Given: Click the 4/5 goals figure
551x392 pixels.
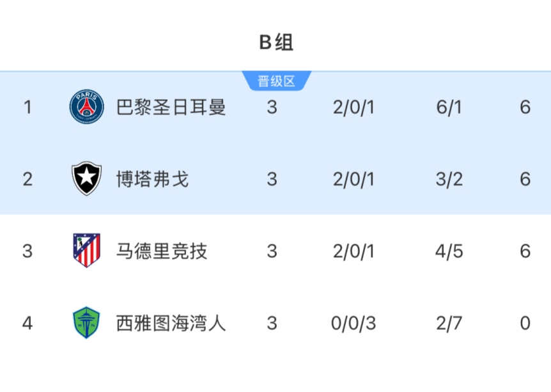Looking at the screenshot, I should (x=449, y=251).
